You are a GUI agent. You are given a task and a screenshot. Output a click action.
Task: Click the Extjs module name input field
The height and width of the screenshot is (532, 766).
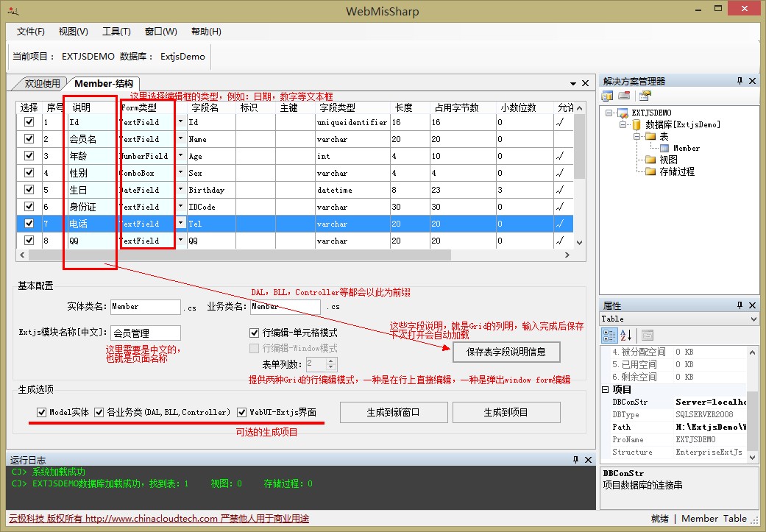pyautogui.click(x=145, y=333)
